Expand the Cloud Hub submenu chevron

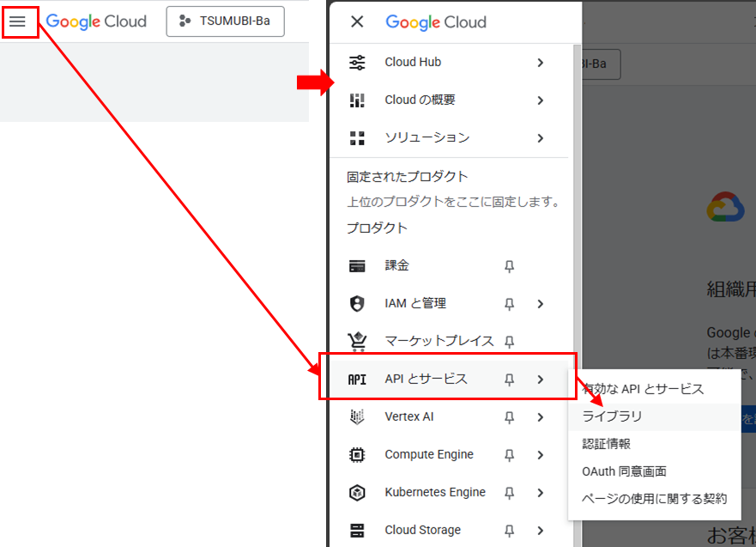click(541, 63)
